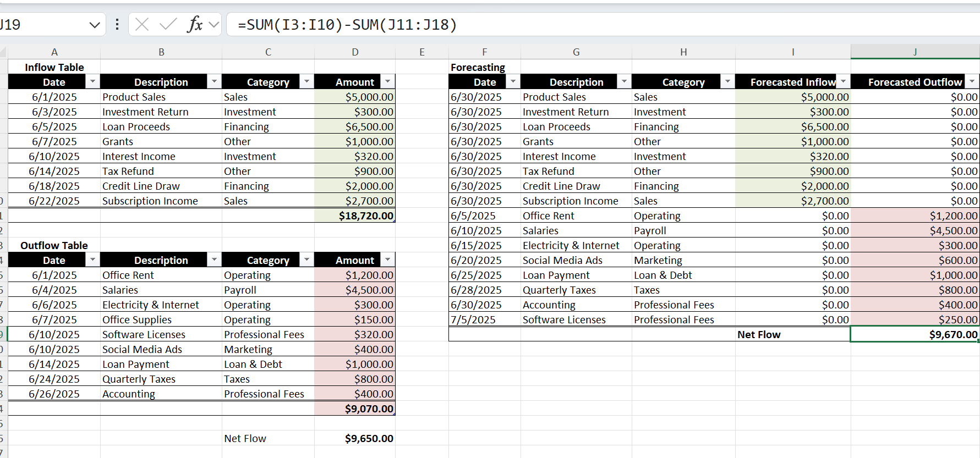Screen dimensions: 980x458
Task: Select column G header
Action: (576, 52)
